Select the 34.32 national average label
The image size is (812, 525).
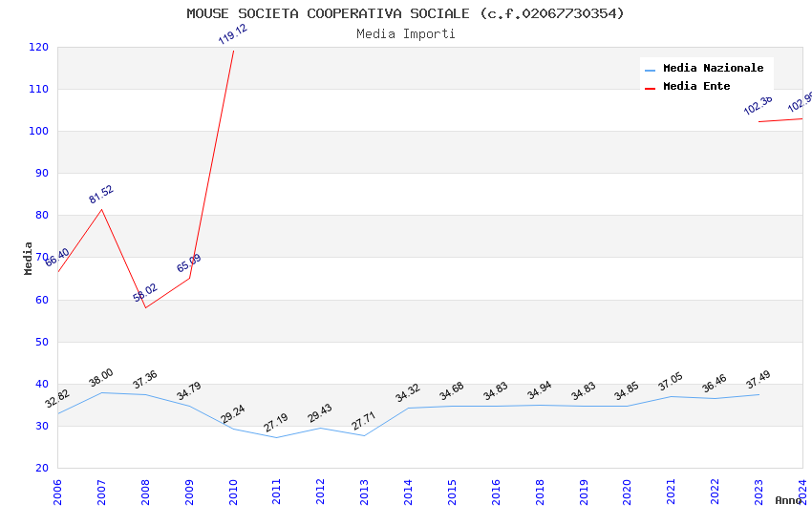pos(408,393)
